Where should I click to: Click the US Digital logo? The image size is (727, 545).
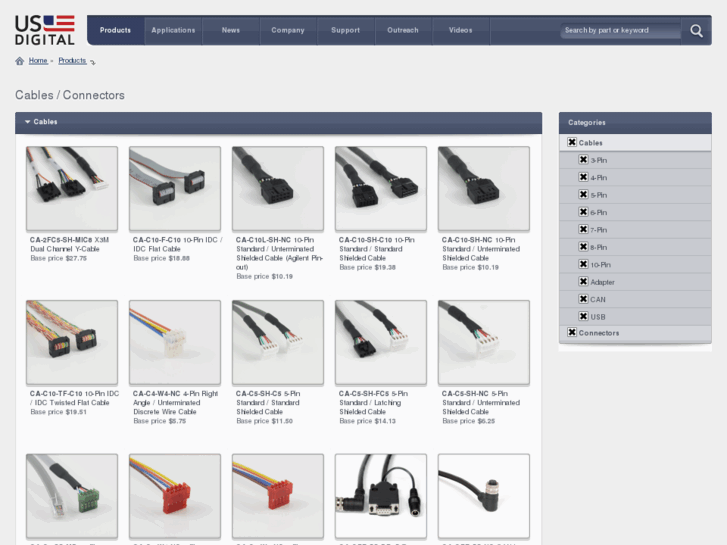[x=45, y=30]
